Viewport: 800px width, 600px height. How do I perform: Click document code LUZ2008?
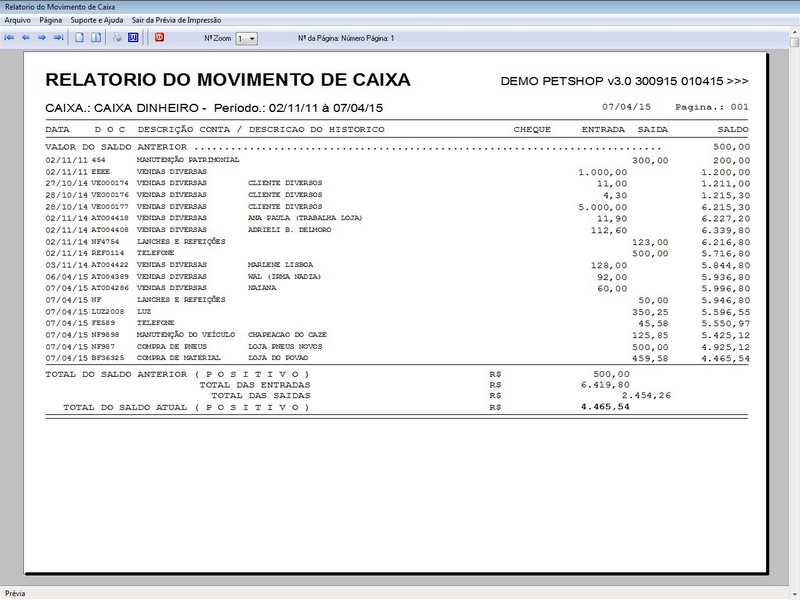[108, 311]
